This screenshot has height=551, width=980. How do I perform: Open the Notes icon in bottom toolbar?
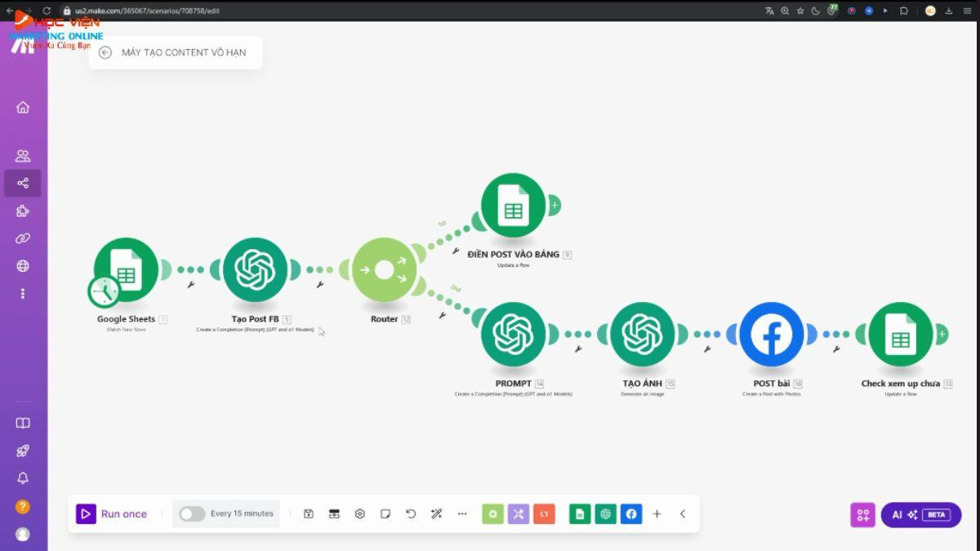tap(385, 513)
